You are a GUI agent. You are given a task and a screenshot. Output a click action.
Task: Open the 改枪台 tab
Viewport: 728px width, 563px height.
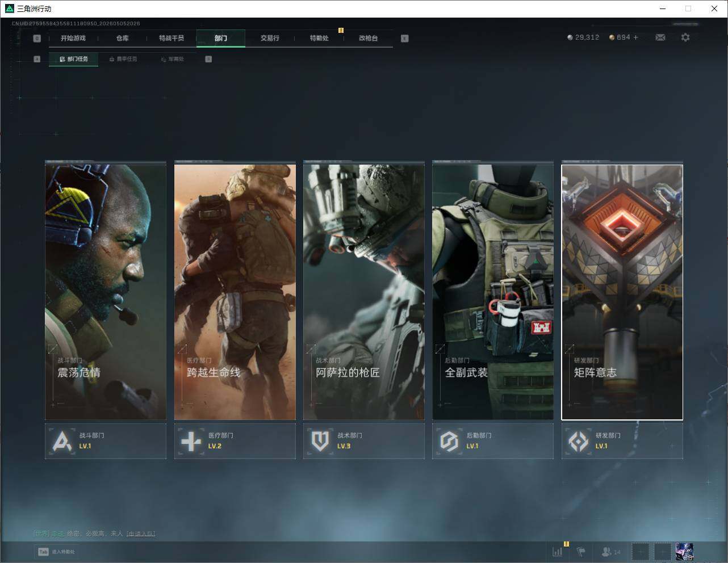tap(368, 39)
